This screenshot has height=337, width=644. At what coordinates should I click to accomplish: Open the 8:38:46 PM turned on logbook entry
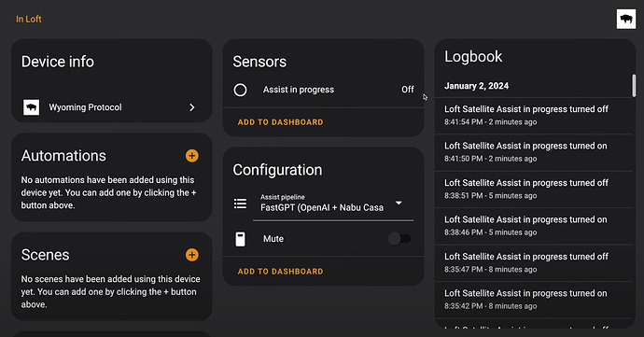[x=533, y=226]
